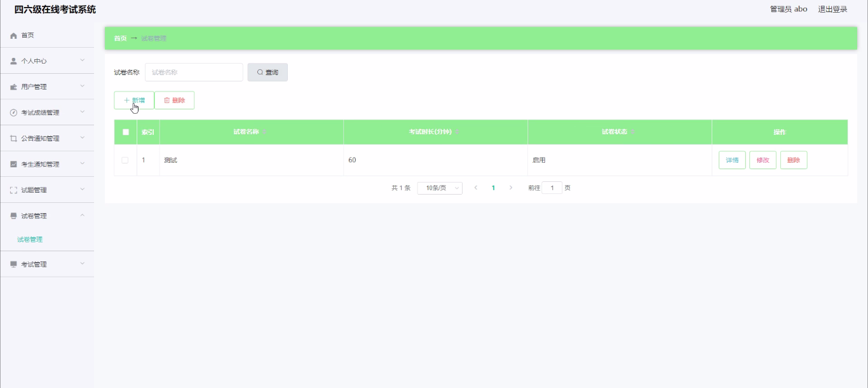Click 删除 in the 测试 row
868x388 pixels.
pos(794,160)
